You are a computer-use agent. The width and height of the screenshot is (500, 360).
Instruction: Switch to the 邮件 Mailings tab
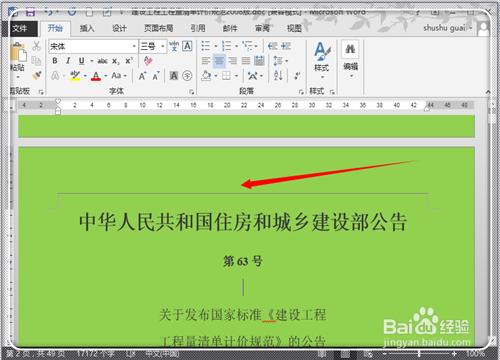(x=230, y=28)
